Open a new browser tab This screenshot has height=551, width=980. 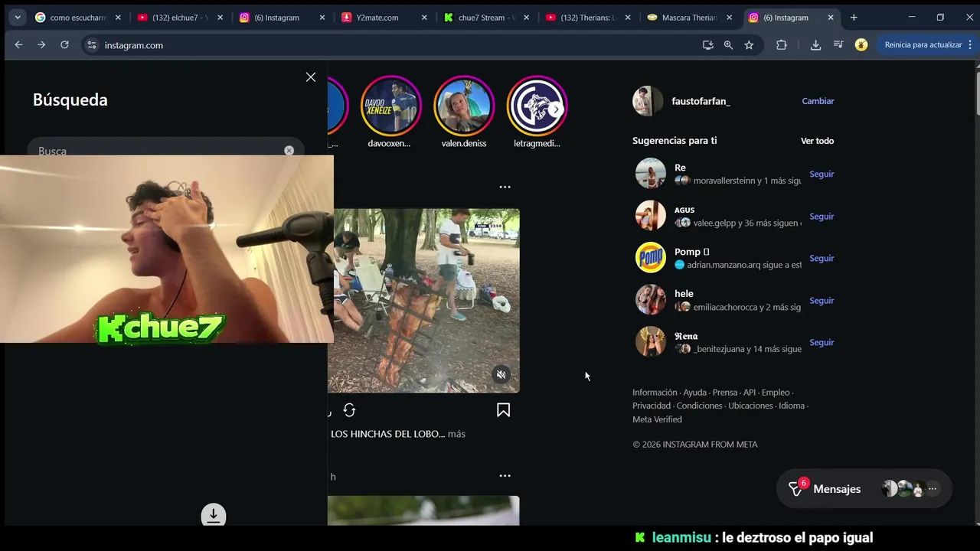pyautogui.click(x=854, y=18)
